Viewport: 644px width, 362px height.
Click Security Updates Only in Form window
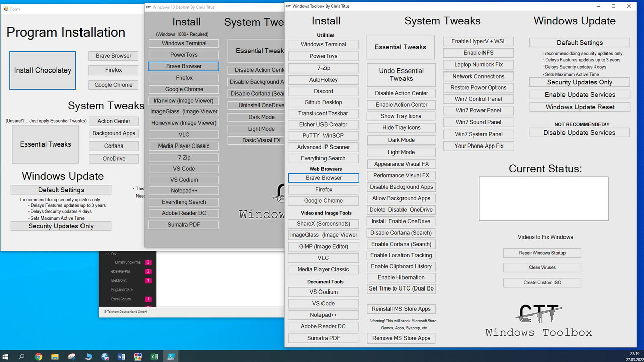click(x=61, y=226)
